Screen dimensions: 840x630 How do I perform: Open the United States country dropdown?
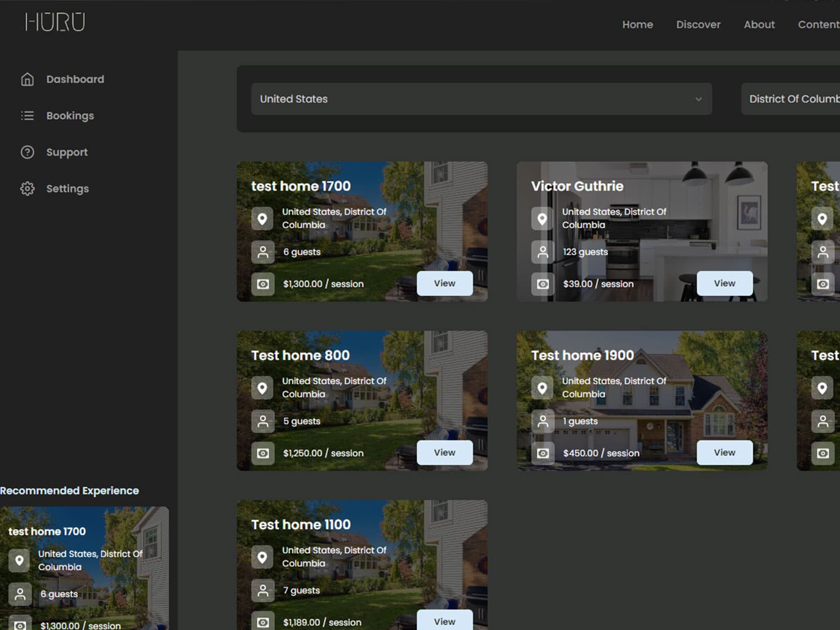pos(482,99)
